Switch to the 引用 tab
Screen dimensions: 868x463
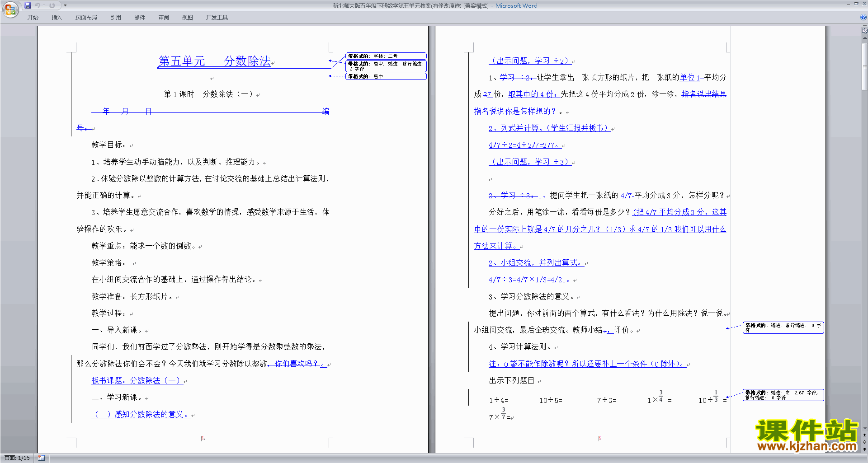point(115,17)
